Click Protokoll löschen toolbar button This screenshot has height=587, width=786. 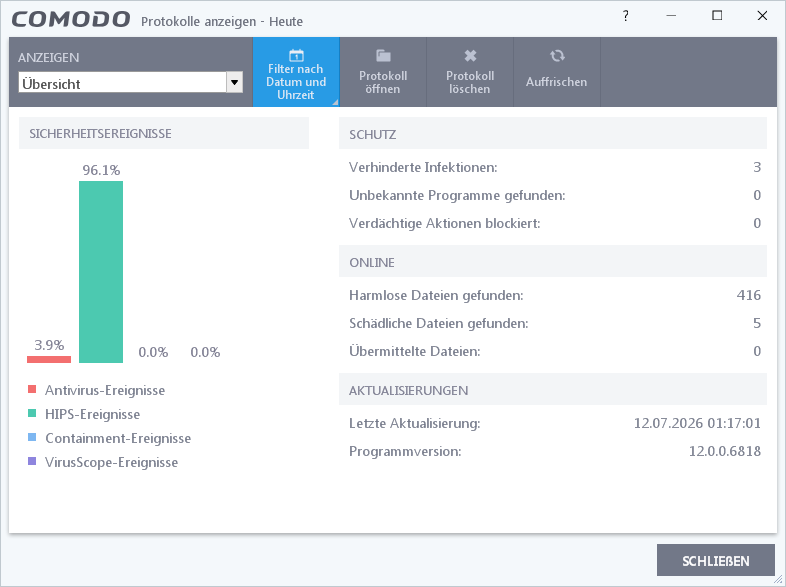[x=470, y=72]
